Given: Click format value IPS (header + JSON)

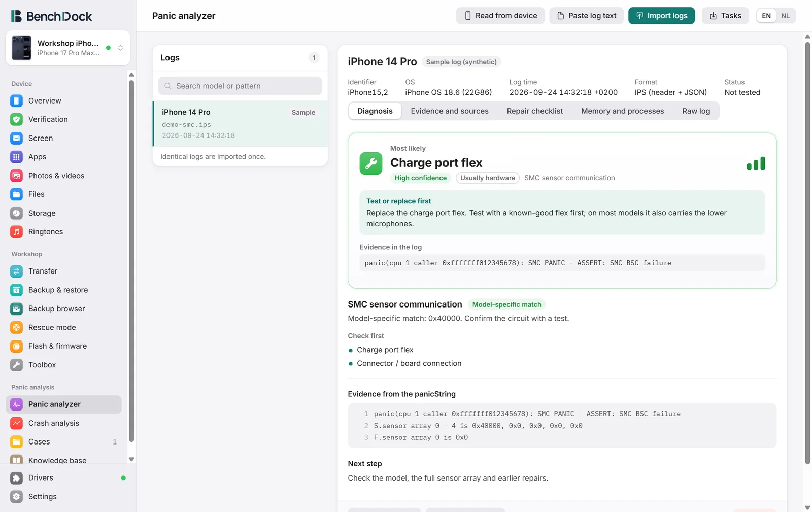Looking at the screenshot, I should click(x=671, y=92).
